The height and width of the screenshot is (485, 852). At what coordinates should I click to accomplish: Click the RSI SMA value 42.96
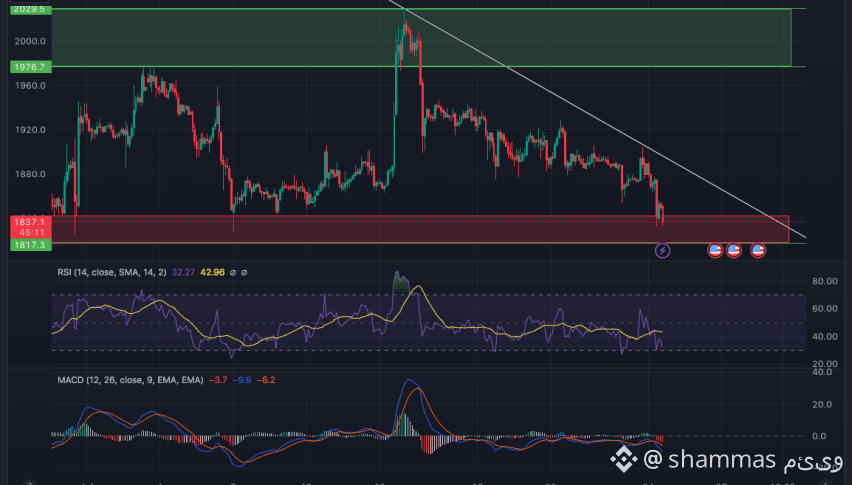coord(212,272)
